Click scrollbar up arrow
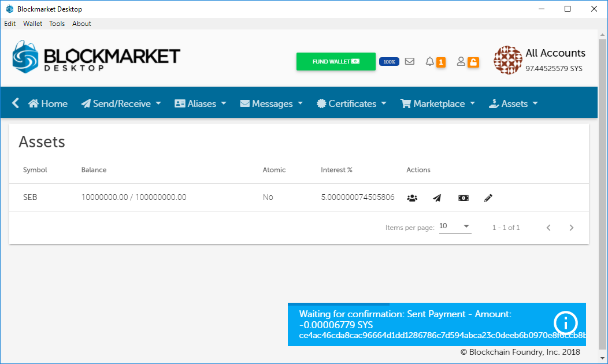Screen dimensions: 608x364 [602, 35]
